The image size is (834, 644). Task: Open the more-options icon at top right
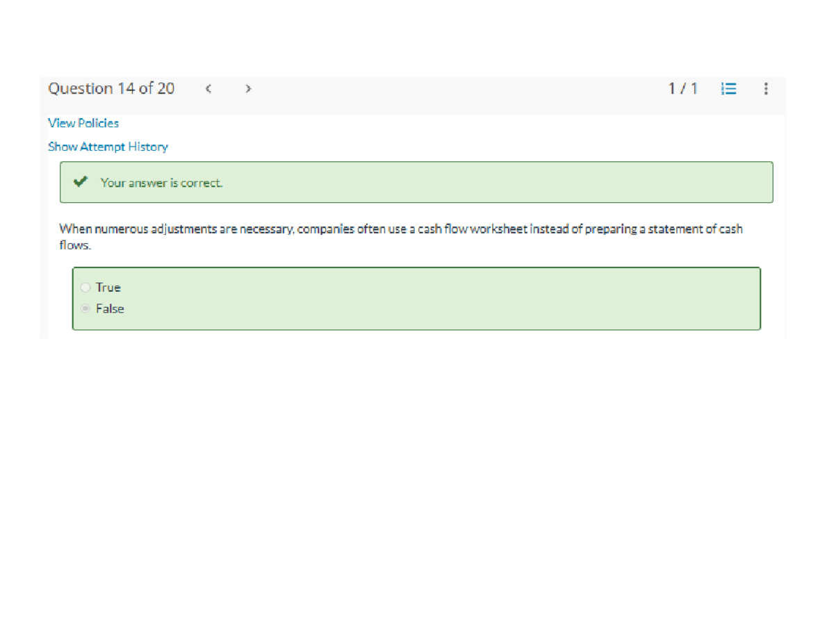765,88
